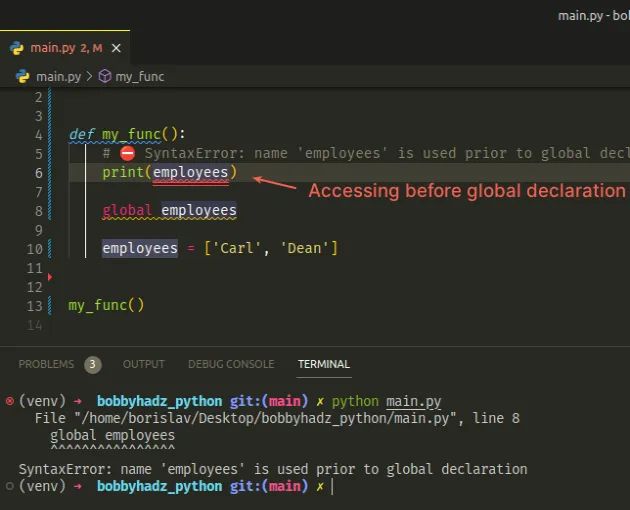The width and height of the screenshot is (630, 510).
Task: Expand breadcrumb chevron after main.py
Action: coord(90,76)
